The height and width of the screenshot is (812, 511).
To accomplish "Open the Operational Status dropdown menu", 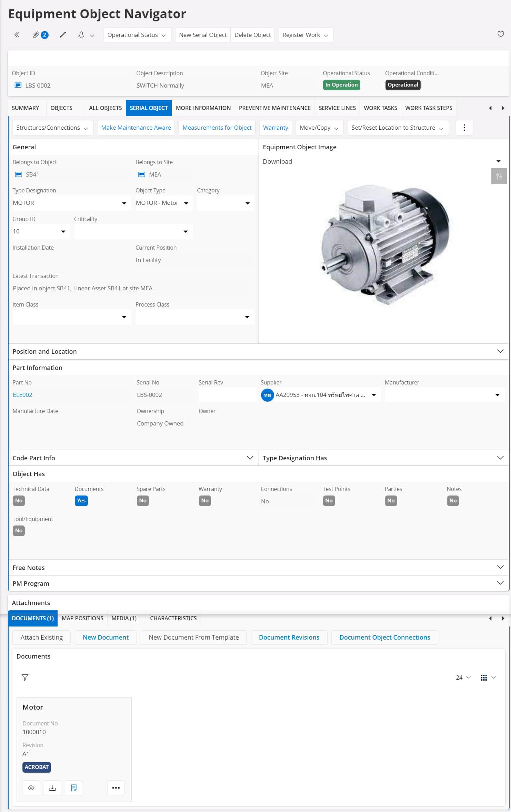I will [137, 35].
